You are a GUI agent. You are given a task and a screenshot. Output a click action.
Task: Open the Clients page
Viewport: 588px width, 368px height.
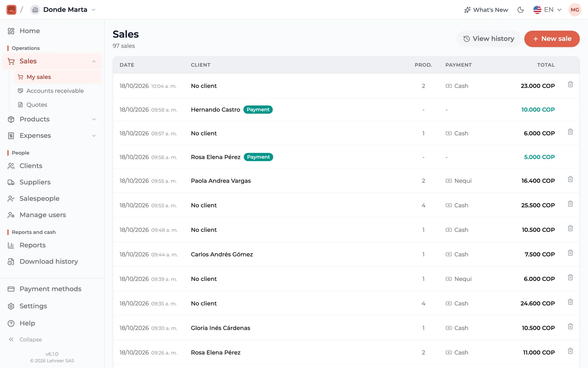(x=52, y=166)
